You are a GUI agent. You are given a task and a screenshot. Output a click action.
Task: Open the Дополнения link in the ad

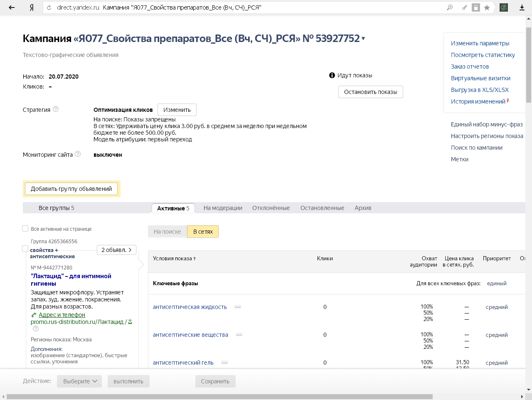point(47,349)
